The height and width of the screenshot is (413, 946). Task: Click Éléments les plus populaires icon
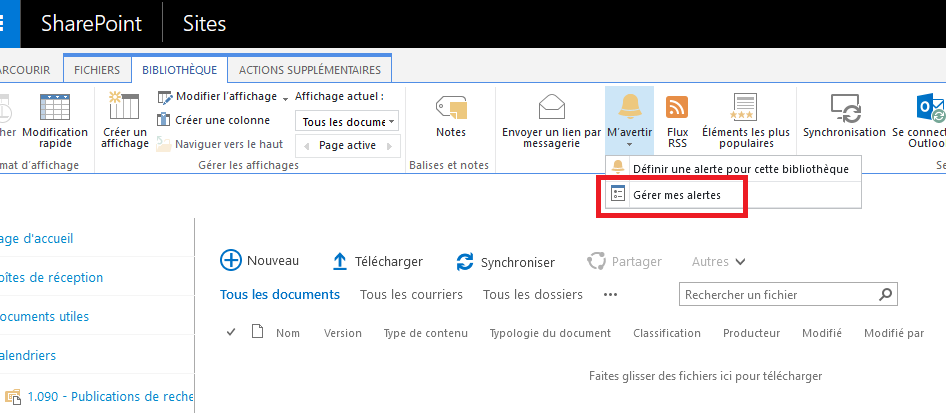click(x=745, y=107)
